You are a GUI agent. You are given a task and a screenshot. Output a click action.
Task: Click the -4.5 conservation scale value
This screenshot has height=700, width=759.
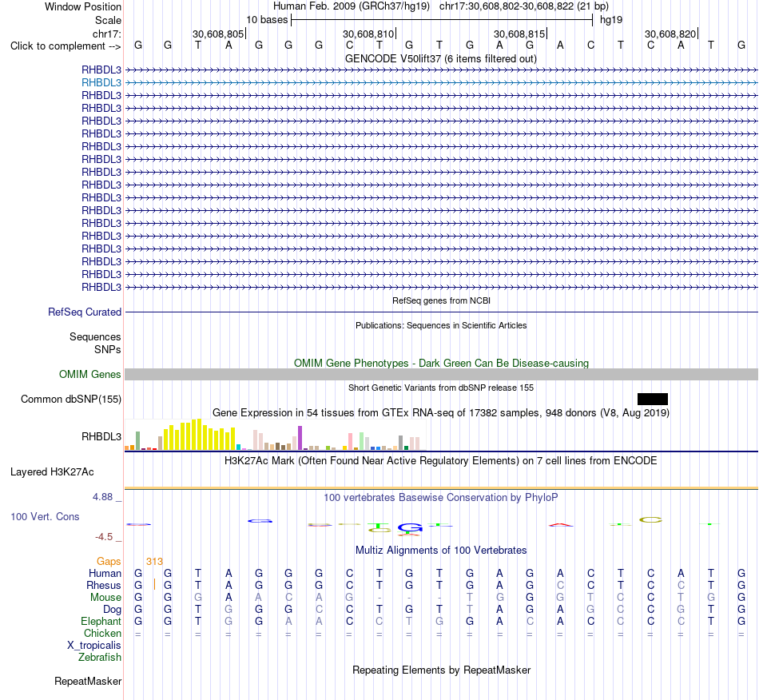click(x=104, y=536)
